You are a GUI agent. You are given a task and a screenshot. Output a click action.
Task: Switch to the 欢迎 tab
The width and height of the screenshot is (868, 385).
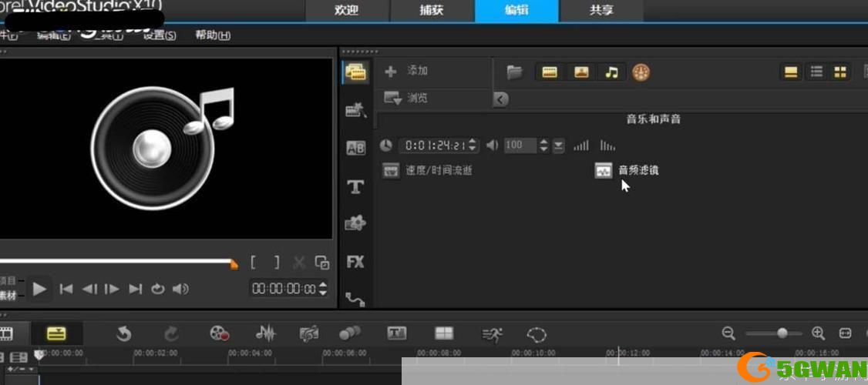pyautogui.click(x=347, y=11)
